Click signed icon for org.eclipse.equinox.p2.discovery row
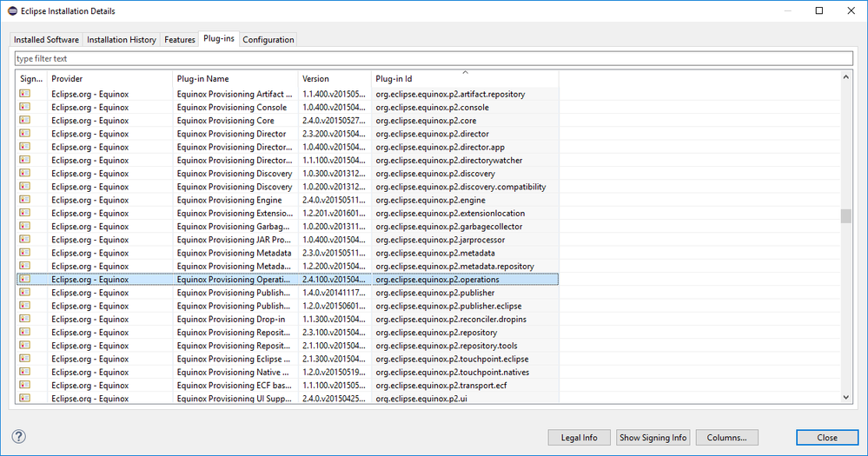Screen dimensions: 868x456 pos(24,173)
